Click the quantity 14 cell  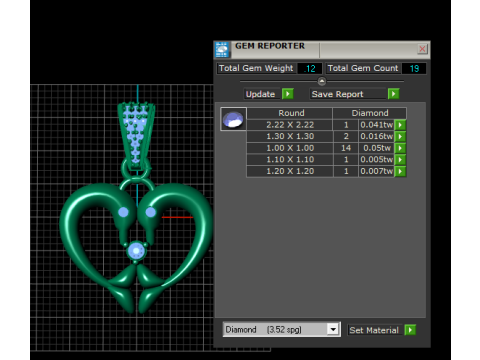(346, 148)
